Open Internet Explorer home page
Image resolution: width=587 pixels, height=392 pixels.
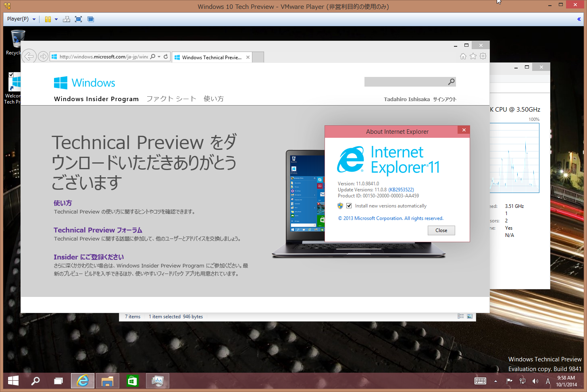(463, 56)
